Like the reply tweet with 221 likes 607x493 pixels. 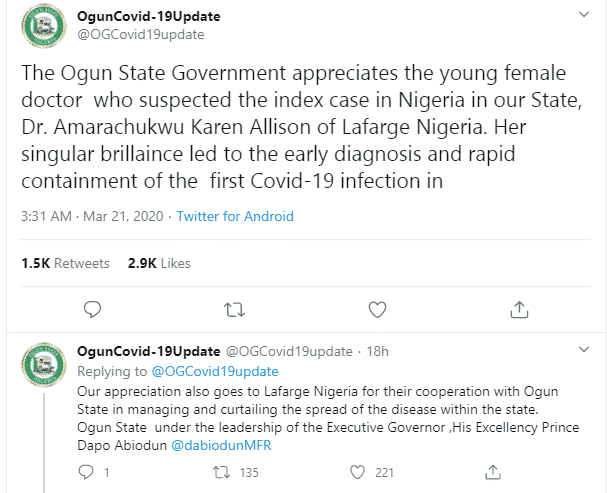click(357, 472)
